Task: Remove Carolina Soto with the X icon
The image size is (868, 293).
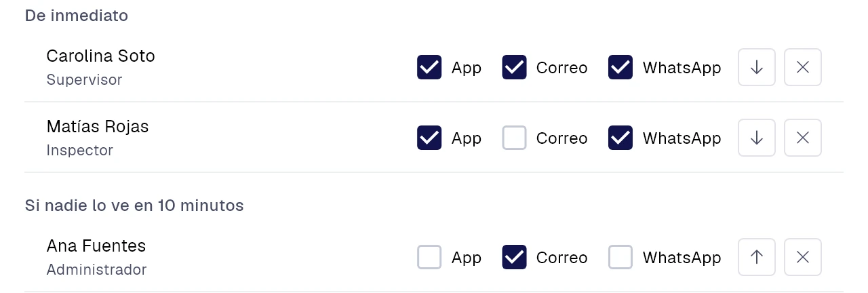Action: click(803, 67)
